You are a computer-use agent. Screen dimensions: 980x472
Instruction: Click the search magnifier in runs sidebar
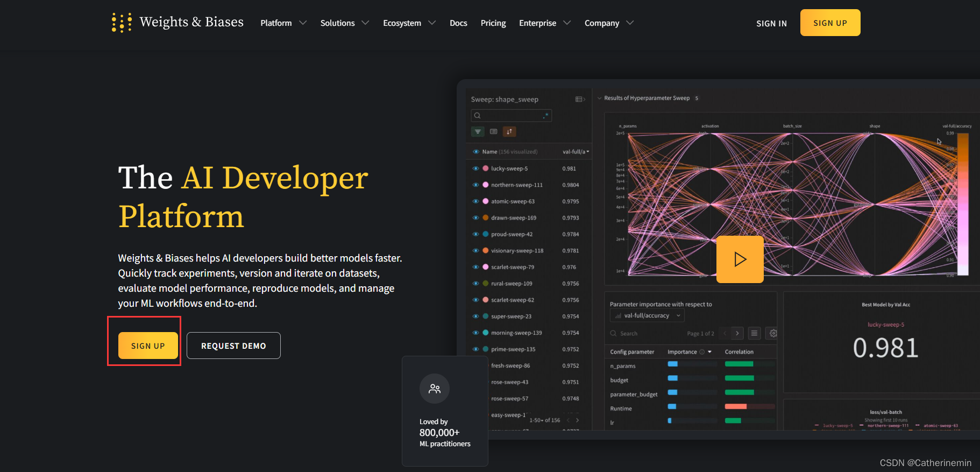pos(477,115)
